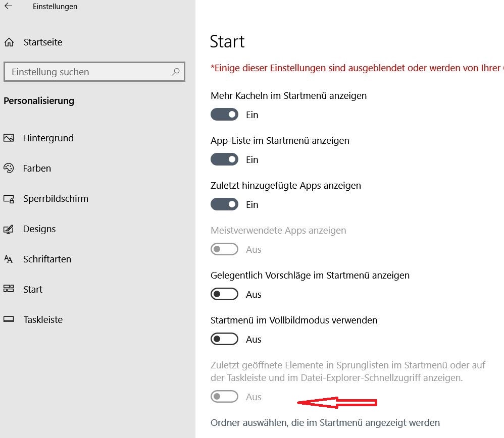Click the Taskleiste icon in sidebar
Viewport: 504px width, 438px height.
(9, 319)
